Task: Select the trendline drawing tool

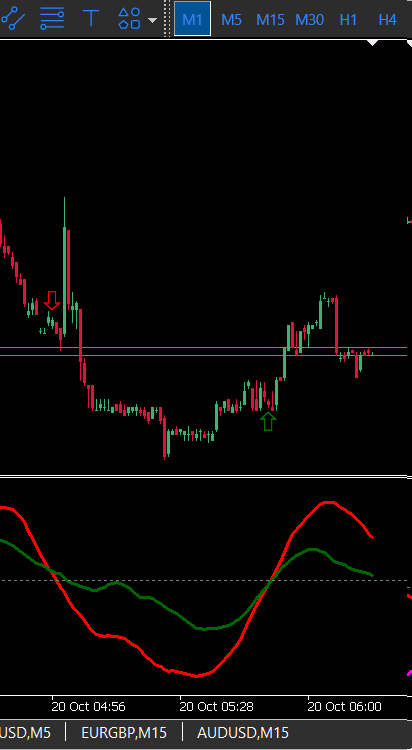Action: coord(12,19)
